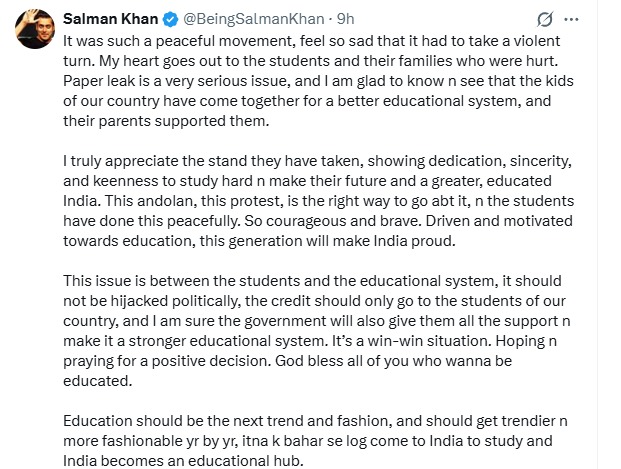Open the 9h timestamp permalink
Viewport: 621px width, 469px height.
click(345, 19)
